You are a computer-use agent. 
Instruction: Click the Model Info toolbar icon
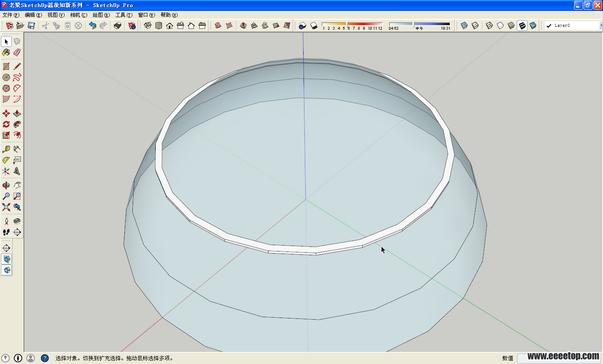click(x=132, y=26)
